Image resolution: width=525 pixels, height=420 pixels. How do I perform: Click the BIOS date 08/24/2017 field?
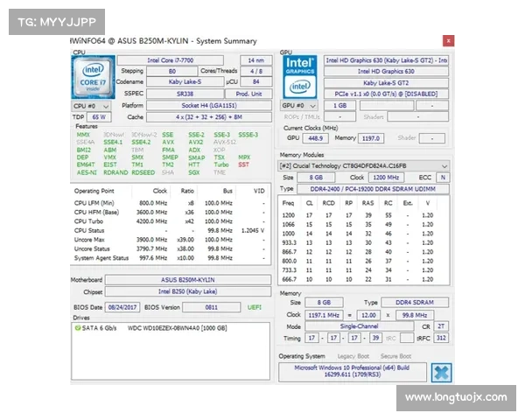tap(120, 309)
